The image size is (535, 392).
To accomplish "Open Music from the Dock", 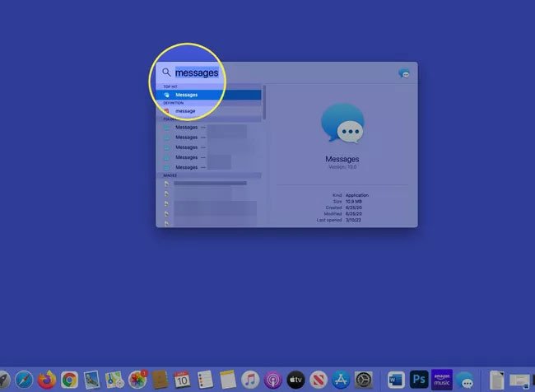I will click(250, 380).
